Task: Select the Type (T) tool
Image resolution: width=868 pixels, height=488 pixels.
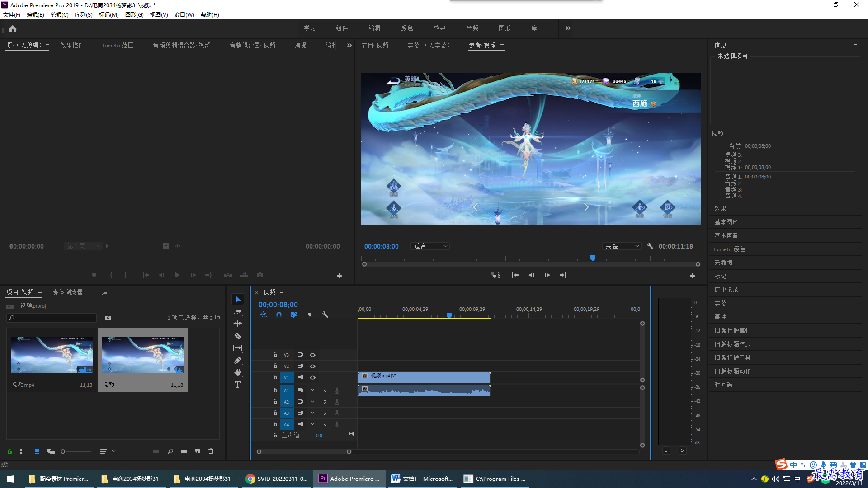Action: coord(238,385)
